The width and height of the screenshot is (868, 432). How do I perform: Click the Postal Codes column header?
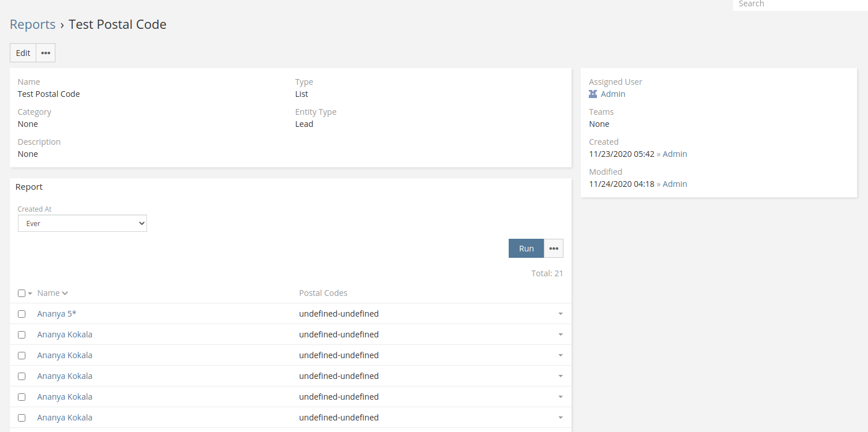click(323, 293)
